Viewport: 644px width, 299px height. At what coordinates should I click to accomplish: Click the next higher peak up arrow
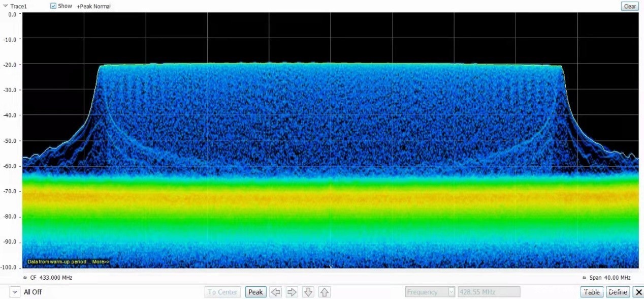325,292
